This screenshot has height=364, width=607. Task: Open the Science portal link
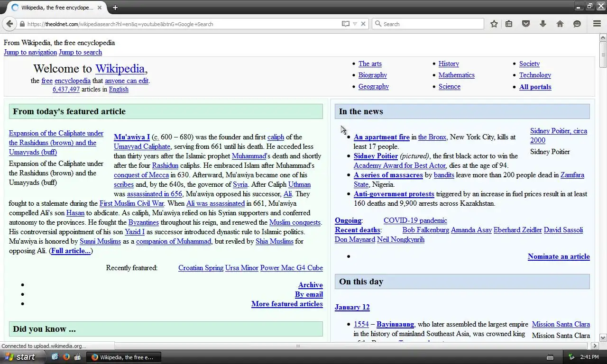[450, 86]
